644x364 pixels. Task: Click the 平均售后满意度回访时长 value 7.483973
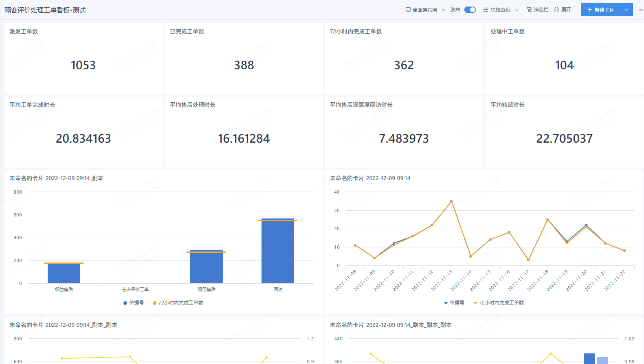(404, 139)
